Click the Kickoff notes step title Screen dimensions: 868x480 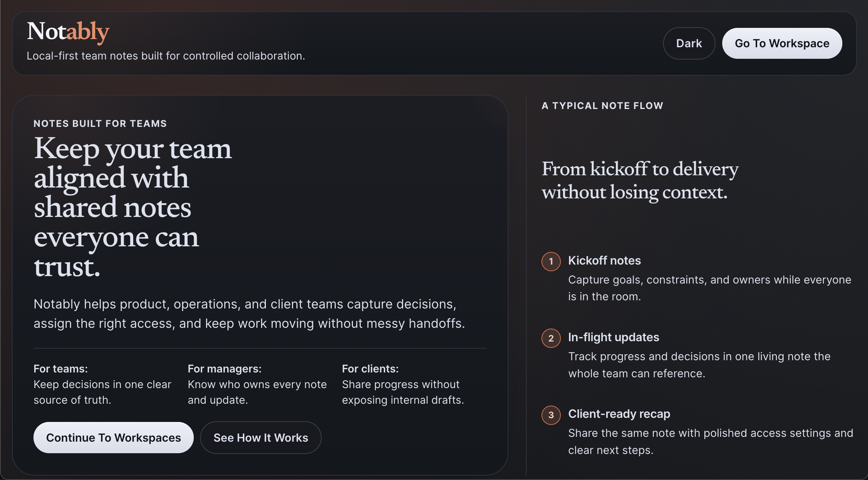604,260
